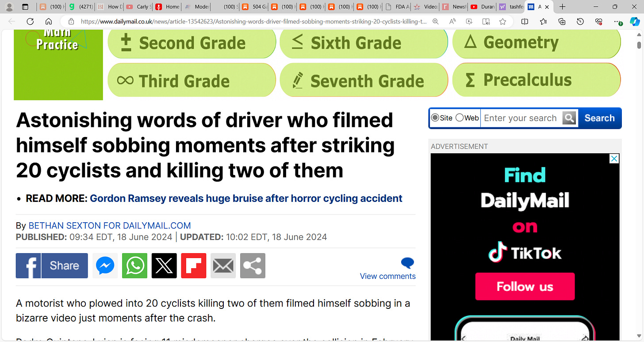Open the split screen icon
This screenshot has width=644, height=342.
pos(525,21)
